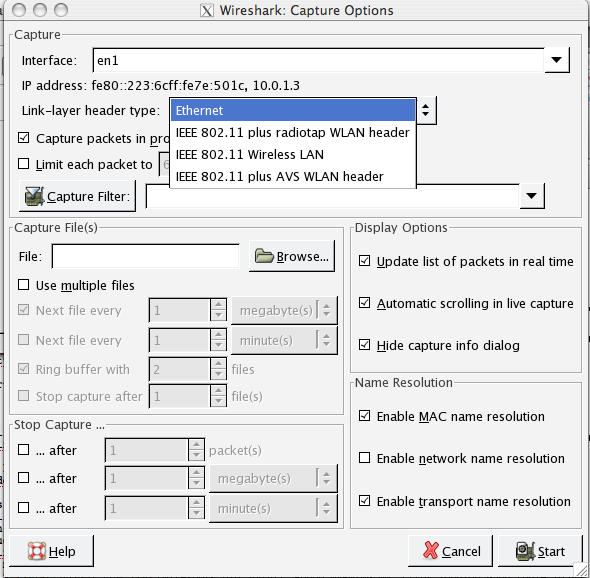Viewport: 590px width, 578px height.
Task: Select IEEE 802.11 plus radiotap WLAN header
Action: pyautogui.click(x=293, y=132)
